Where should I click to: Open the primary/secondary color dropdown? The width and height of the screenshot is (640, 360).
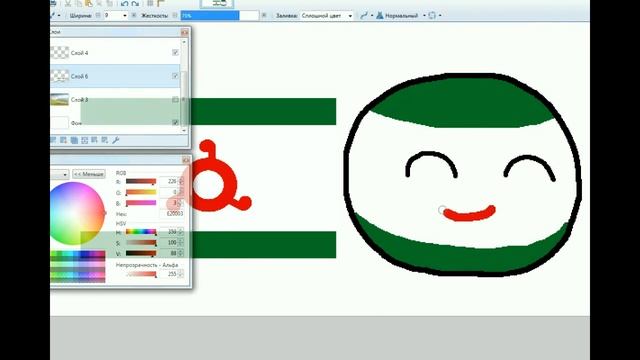(x=60, y=174)
